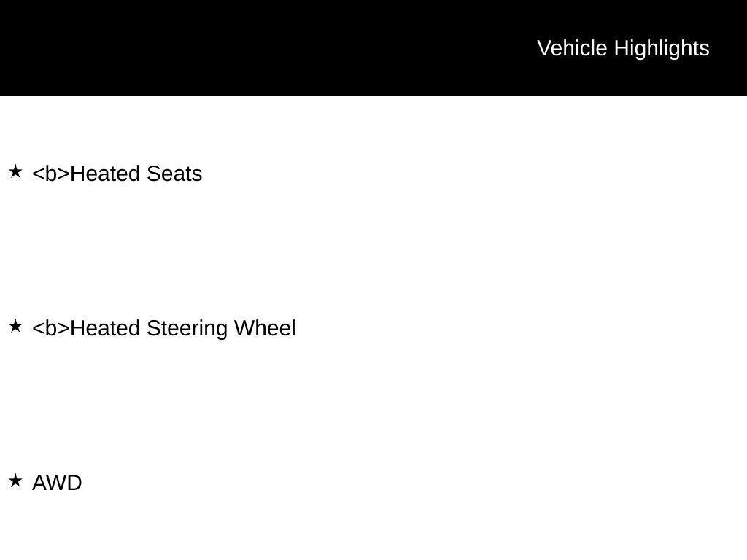The width and height of the screenshot is (747, 560).
Task: Click the letter A in AWD
Action: point(39,483)
